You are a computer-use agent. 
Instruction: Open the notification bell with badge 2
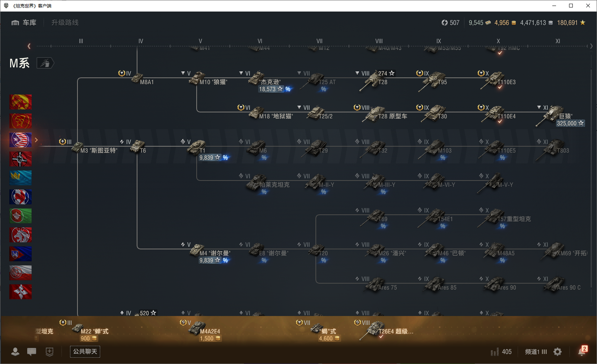pyautogui.click(x=582, y=351)
